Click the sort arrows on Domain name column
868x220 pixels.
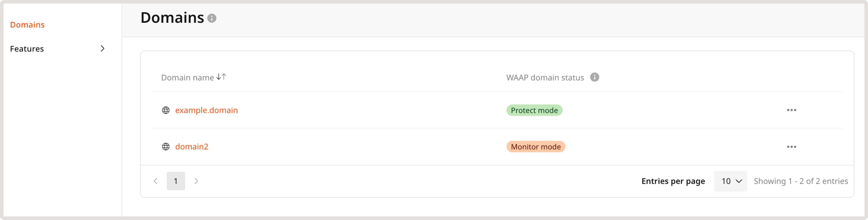click(x=222, y=77)
